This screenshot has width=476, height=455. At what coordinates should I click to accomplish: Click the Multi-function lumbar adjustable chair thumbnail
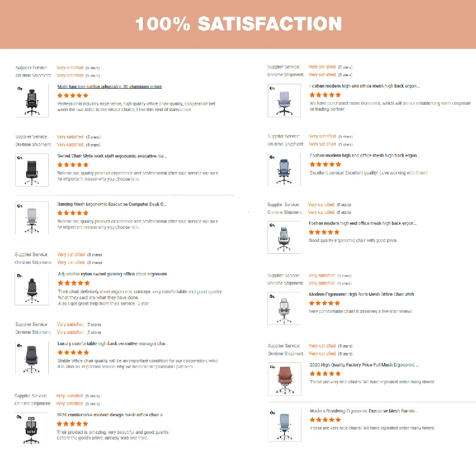coord(31,100)
